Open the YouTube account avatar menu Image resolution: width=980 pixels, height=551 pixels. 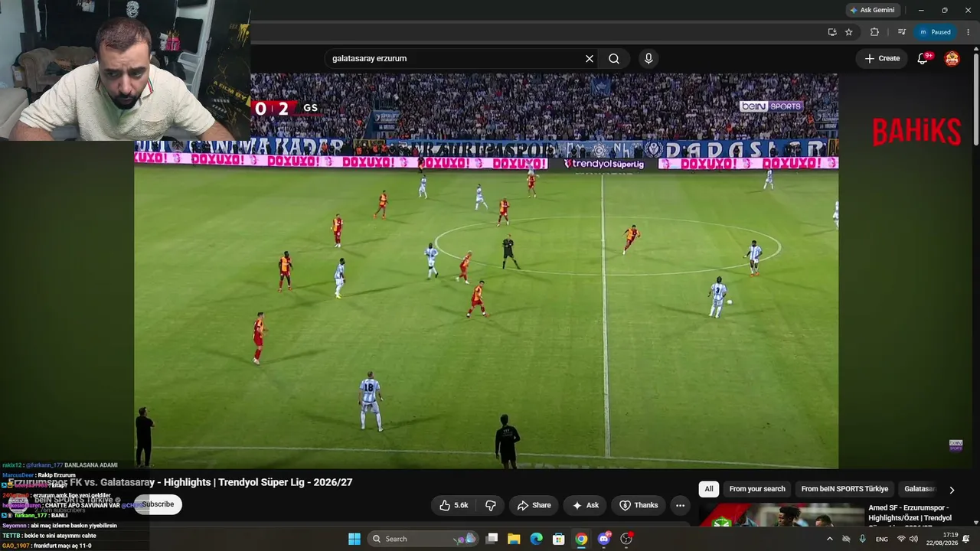[x=952, y=59]
